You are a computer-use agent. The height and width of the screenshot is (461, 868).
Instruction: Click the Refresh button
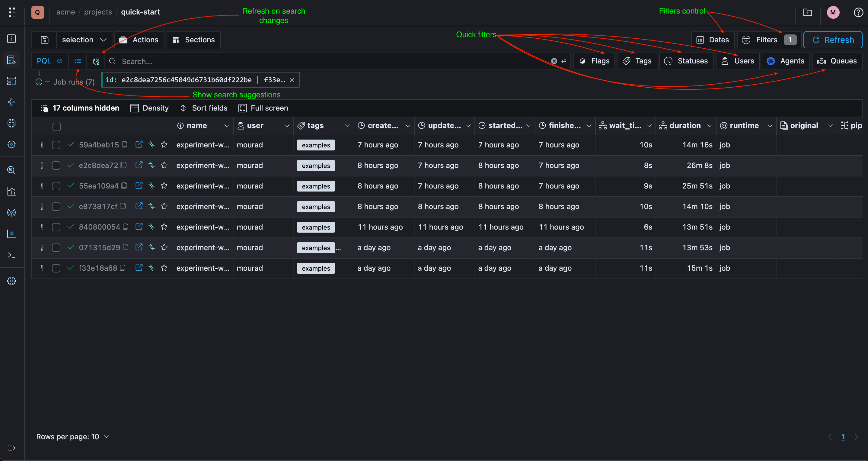[x=833, y=40]
